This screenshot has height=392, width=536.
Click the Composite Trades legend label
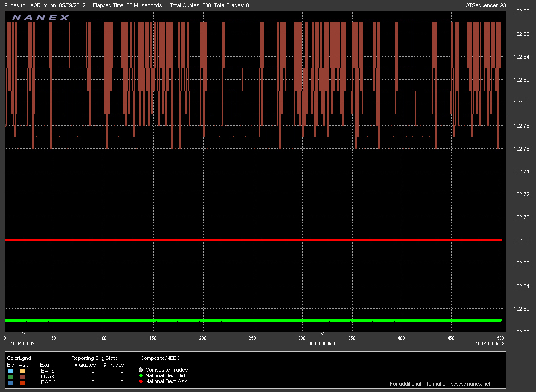167,370
